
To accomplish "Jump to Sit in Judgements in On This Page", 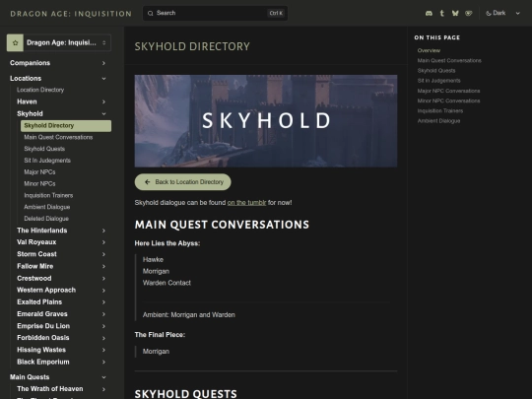I will pyautogui.click(x=438, y=81).
